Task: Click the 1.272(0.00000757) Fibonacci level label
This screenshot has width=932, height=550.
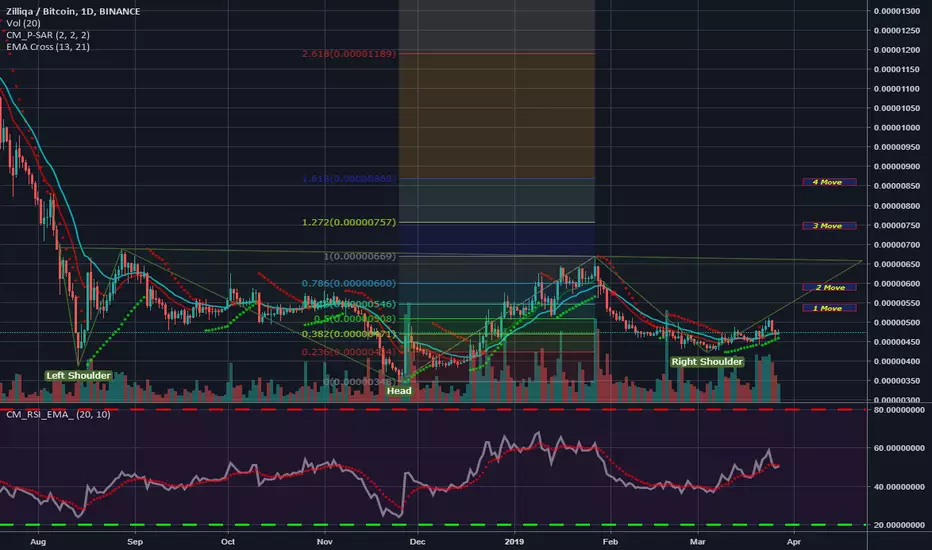Action: 348,222
